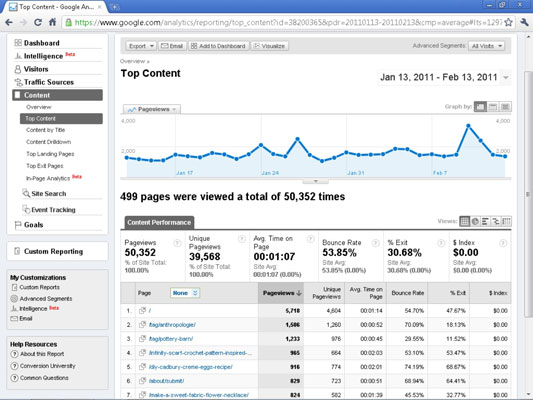This screenshot has width=533, height=400.
Task: Open the /tag/anthropologie/ page link
Action: [172, 325]
